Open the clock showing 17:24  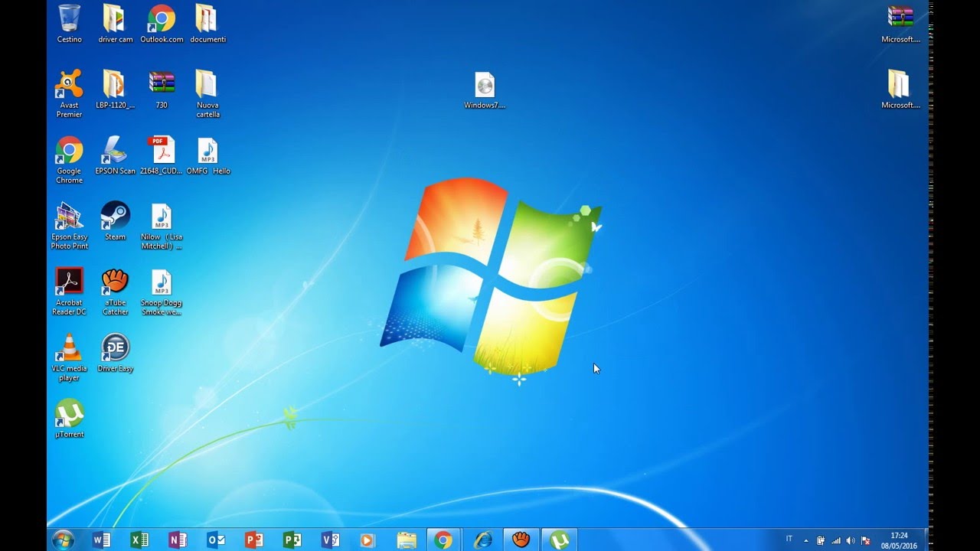900,540
